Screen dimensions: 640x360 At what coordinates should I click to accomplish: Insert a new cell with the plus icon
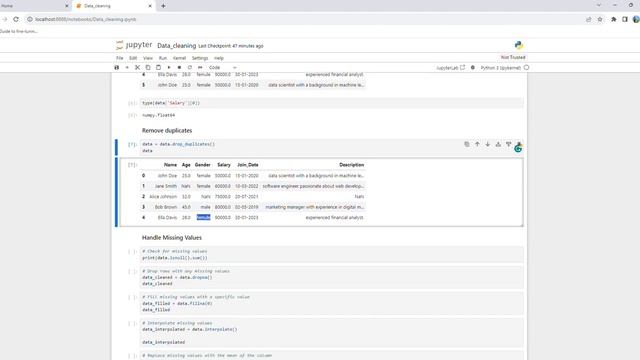click(x=127, y=67)
